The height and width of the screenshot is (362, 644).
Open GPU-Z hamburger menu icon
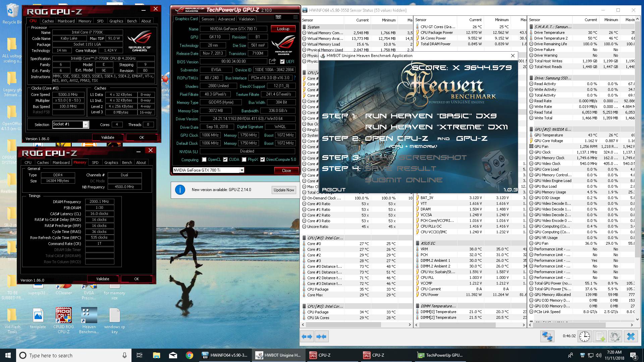tap(295, 17)
